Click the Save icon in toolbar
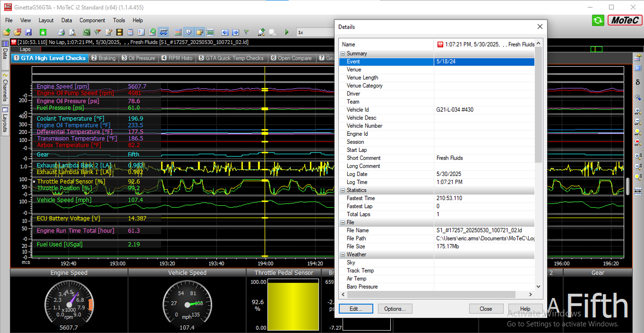This screenshot has width=644, height=333. click(28, 32)
